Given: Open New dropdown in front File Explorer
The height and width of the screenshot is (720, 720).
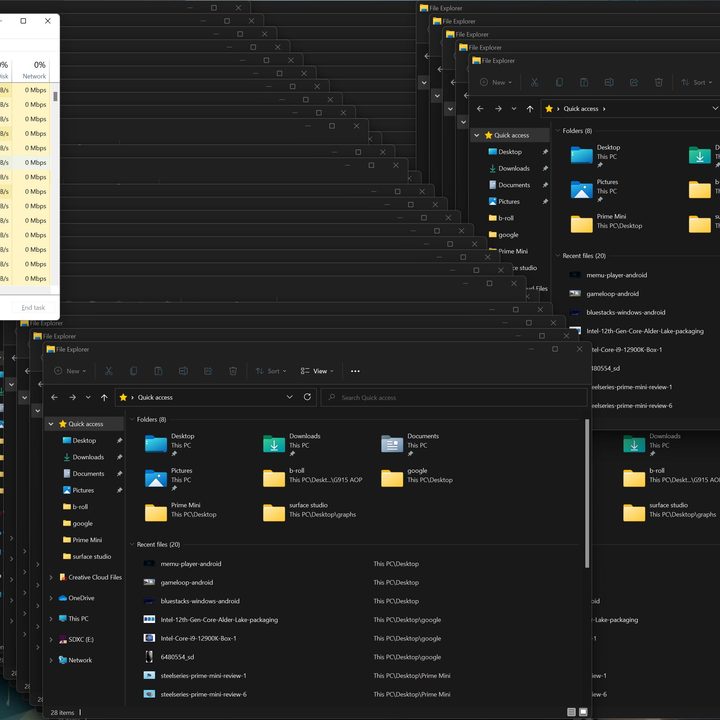Looking at the screenshot, I should 70,371.
